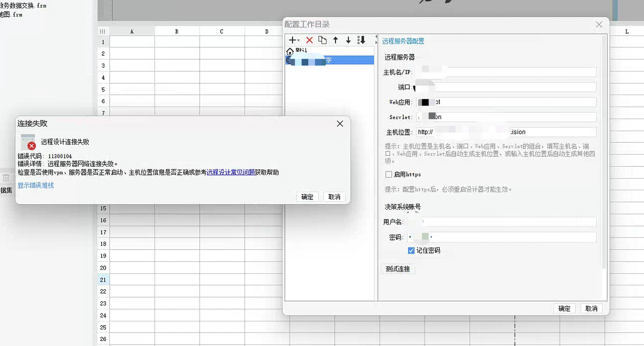Viewport: 644px width, 346px height.
Task: Enable the 启用https checkbox
Action: [x=389, y=174]
